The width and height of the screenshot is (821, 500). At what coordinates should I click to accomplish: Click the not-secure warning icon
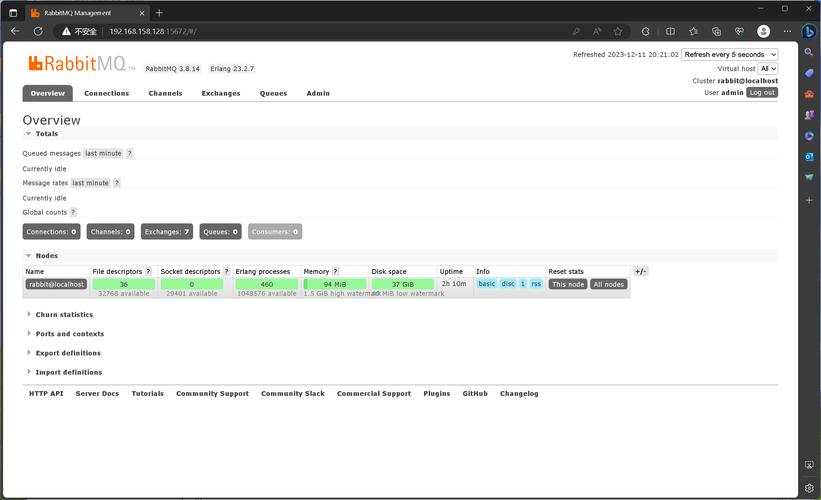click(x=66, y=31)
